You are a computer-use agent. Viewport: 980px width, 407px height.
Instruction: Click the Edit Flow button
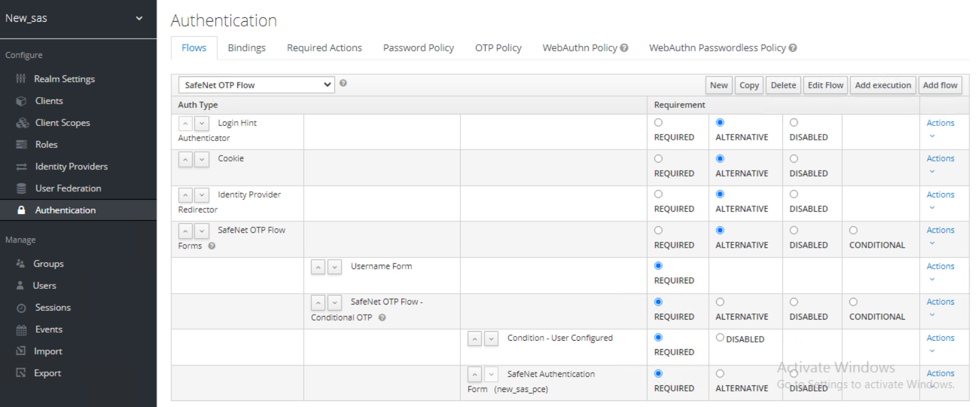pyautogui.click(x=825, y=85)
